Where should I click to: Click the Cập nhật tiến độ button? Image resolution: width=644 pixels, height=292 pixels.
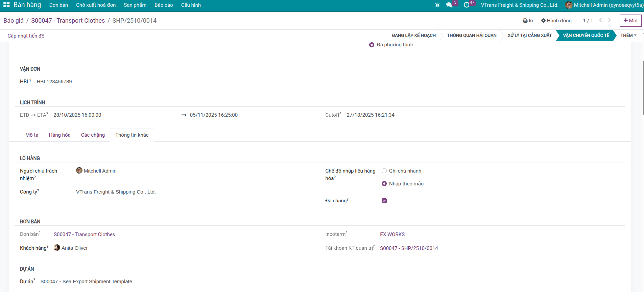[x=26, y=36]
